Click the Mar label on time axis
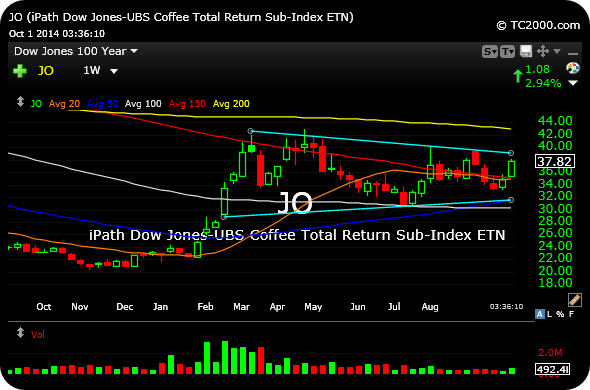Image resolution: width=590 pixels, height=390 pixels. [x=241, y=307]
